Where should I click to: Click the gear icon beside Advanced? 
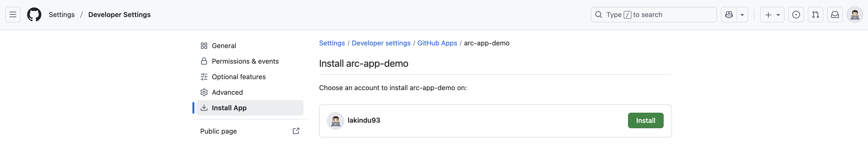[204, 92]
